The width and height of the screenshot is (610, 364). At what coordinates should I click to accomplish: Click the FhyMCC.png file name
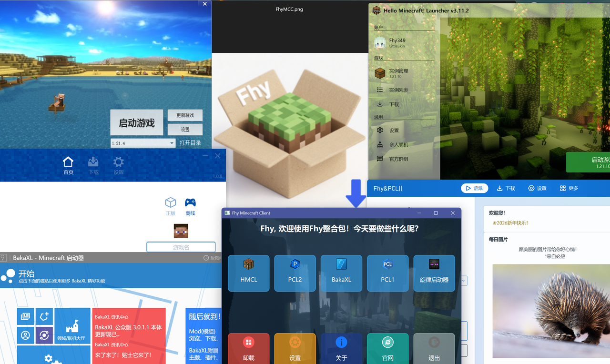click(289, 9)
